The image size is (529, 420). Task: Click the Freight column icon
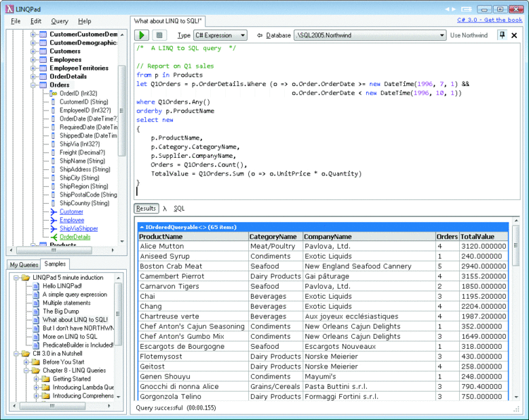[53, 152]
